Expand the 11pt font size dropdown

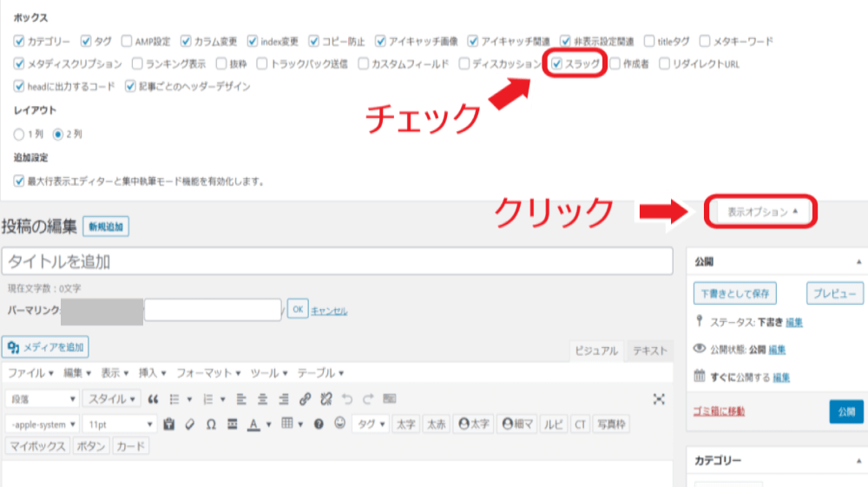pos(119,424)
